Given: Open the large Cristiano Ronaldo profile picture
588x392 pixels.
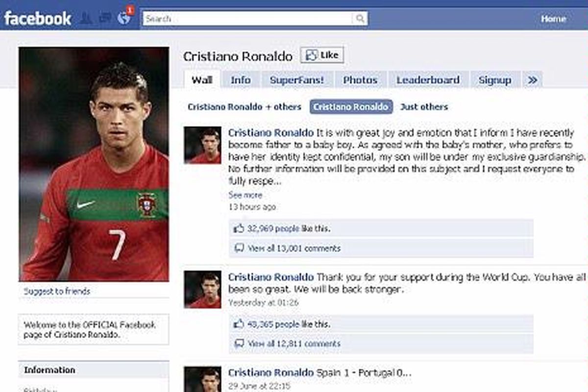Looking at the screenshot, I should coord(94,164).
